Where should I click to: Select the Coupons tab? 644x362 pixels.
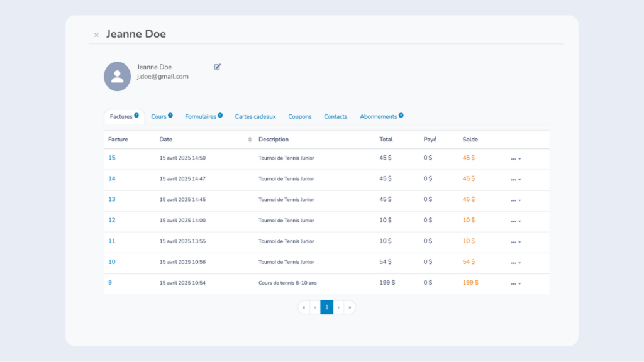pyautogui.click(x=300, y=117)
